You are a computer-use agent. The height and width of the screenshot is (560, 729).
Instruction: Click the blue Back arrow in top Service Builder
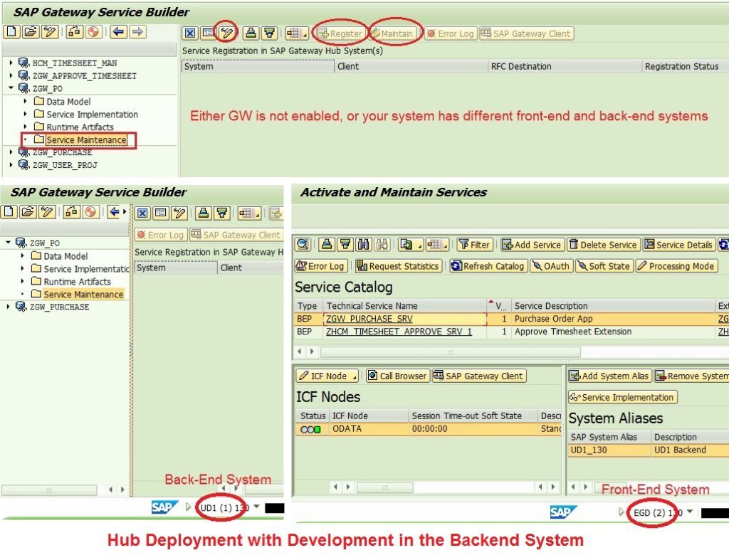click(119, 32)
